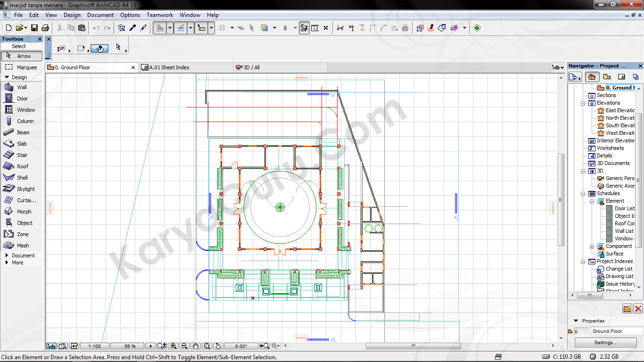Click the Zoom In magnifier button
Image resolution: width=644 pixels, height=362 pixels.
click(173, 346)
